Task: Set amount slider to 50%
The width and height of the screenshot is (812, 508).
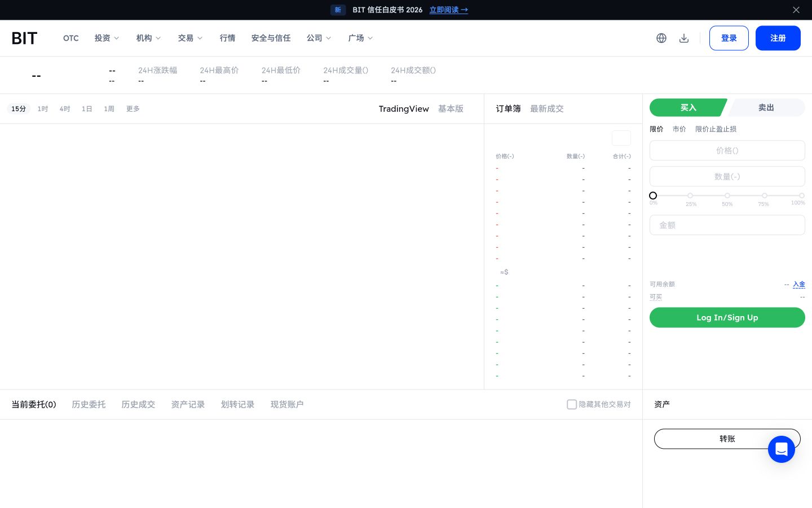Action: coord(727,196)
